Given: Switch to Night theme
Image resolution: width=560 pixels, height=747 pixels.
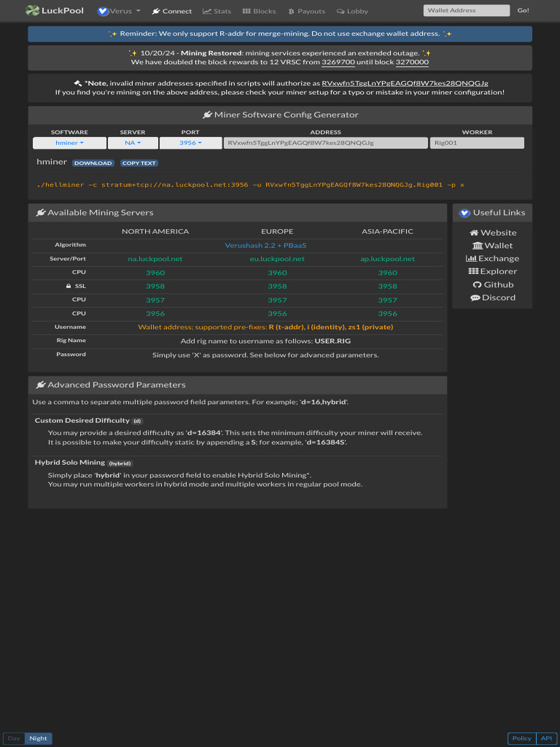Looking at the screenshot, I should 38,738.
